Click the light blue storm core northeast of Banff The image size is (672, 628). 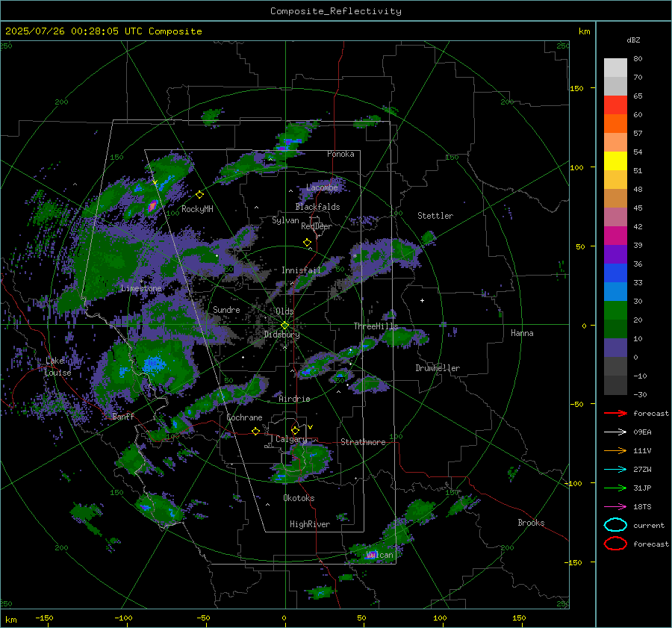(x=153, y=364)
